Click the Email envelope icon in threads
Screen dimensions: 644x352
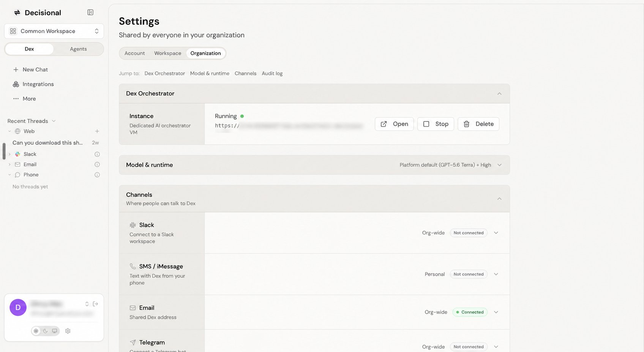point(17,164)
